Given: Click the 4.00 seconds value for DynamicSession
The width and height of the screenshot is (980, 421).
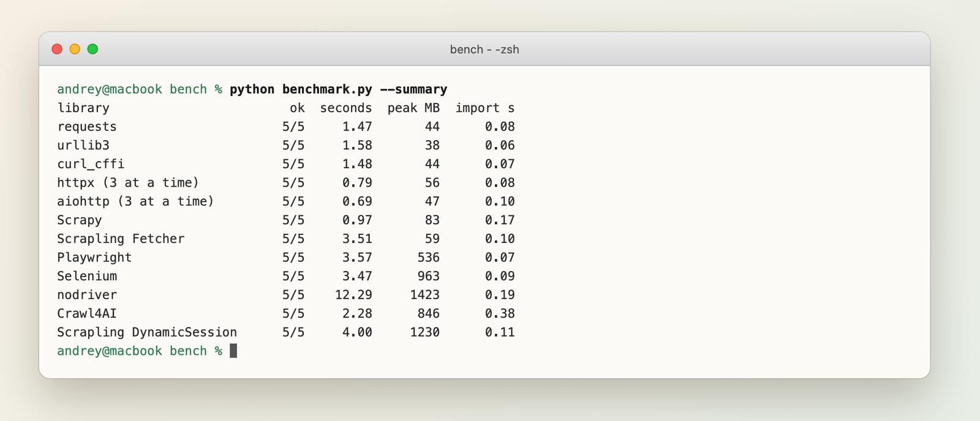Looking at the screenshot, I should click(x=357, y=332).
